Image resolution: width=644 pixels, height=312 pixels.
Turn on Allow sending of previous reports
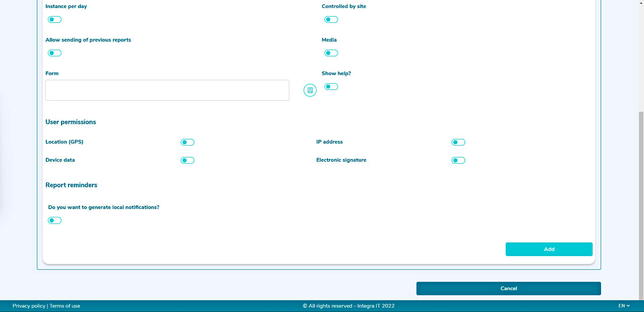coord(55,53)
